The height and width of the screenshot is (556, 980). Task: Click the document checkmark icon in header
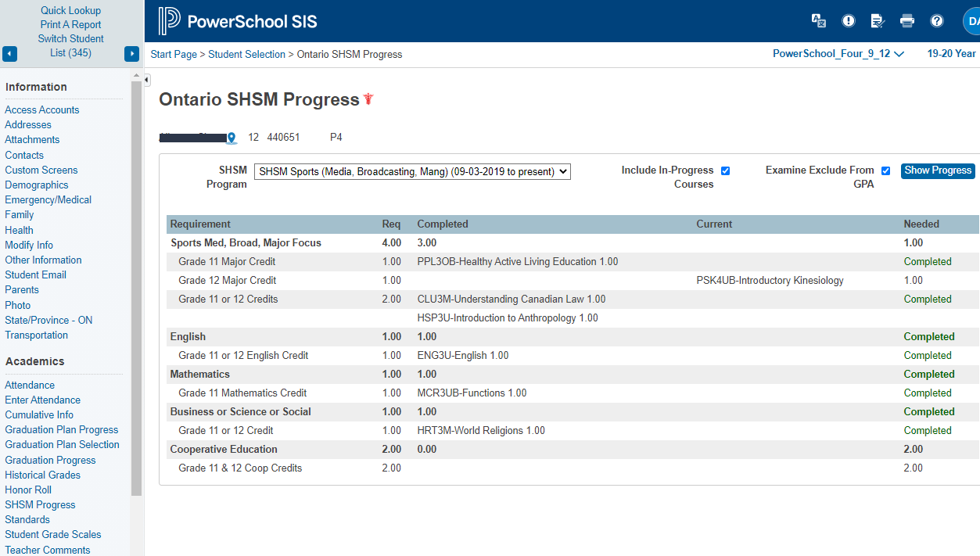[x=878, y=21]
